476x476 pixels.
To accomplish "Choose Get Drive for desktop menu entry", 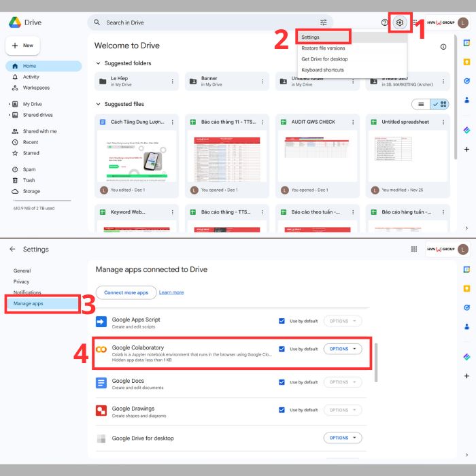I will (x=352, y=59).
